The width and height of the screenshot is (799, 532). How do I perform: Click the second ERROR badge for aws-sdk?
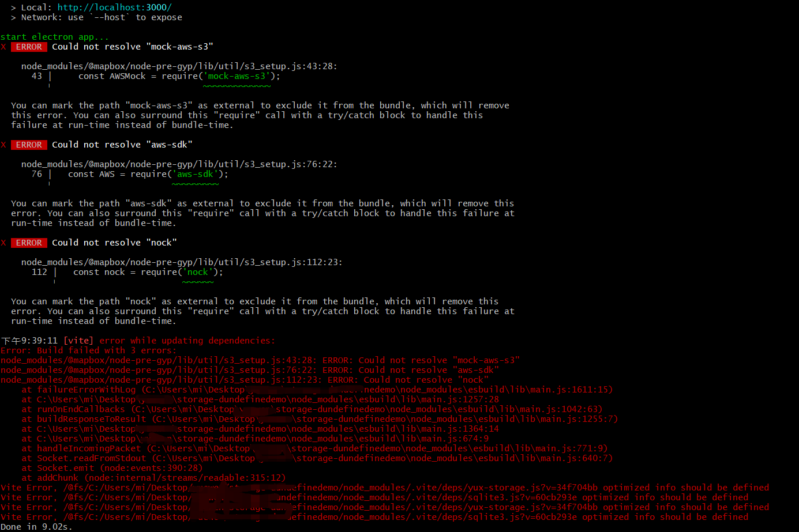(29, 145)
